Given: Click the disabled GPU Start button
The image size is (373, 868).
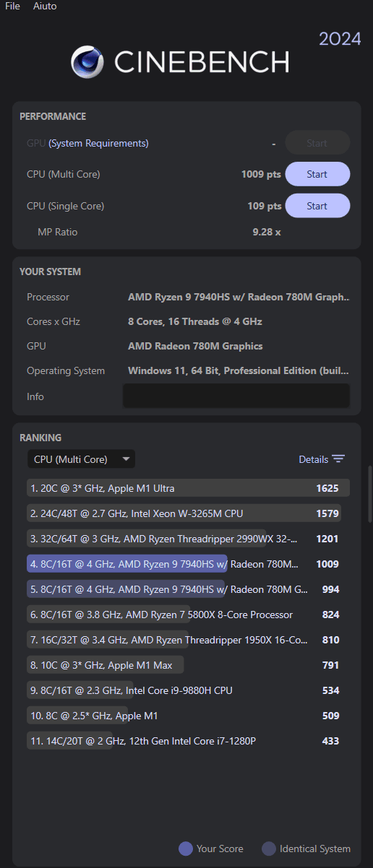Looking at the screenshot, I should click(x=317, y=143).
